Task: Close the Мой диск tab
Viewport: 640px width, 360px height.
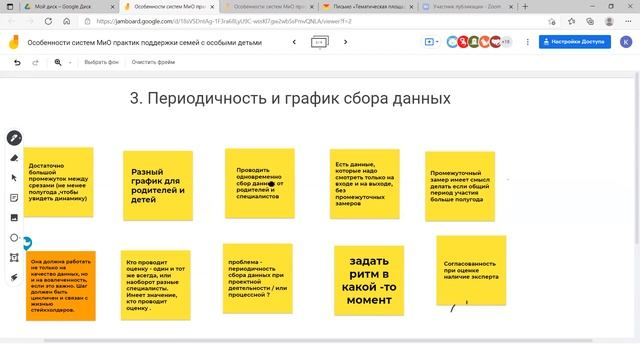Action: pos(113,7)
